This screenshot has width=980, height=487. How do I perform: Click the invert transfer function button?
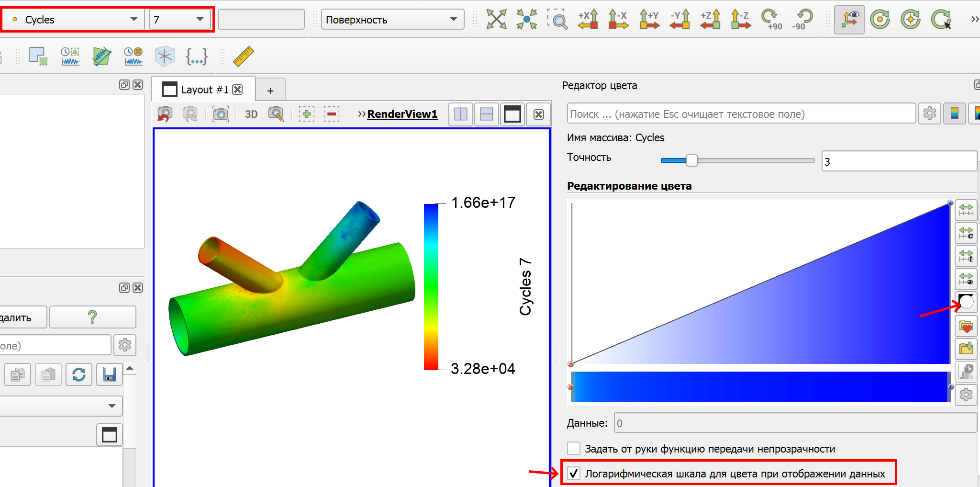[966, 302]
